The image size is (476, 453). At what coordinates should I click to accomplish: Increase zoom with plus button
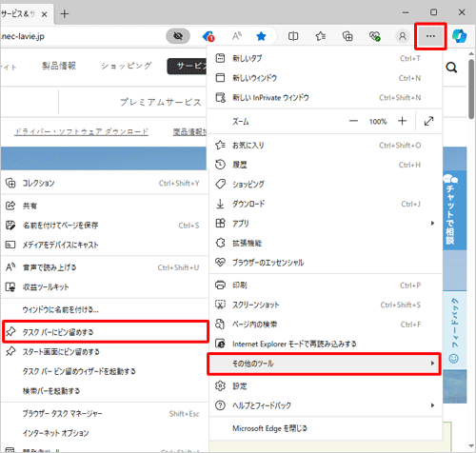[402, 121]
